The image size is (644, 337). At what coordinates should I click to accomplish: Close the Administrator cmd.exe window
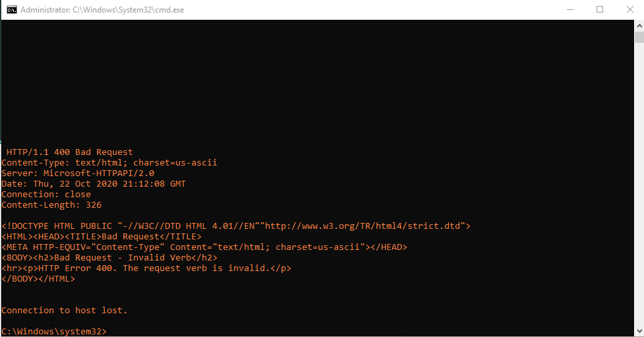pyautogui.click(x=629, y=9)
